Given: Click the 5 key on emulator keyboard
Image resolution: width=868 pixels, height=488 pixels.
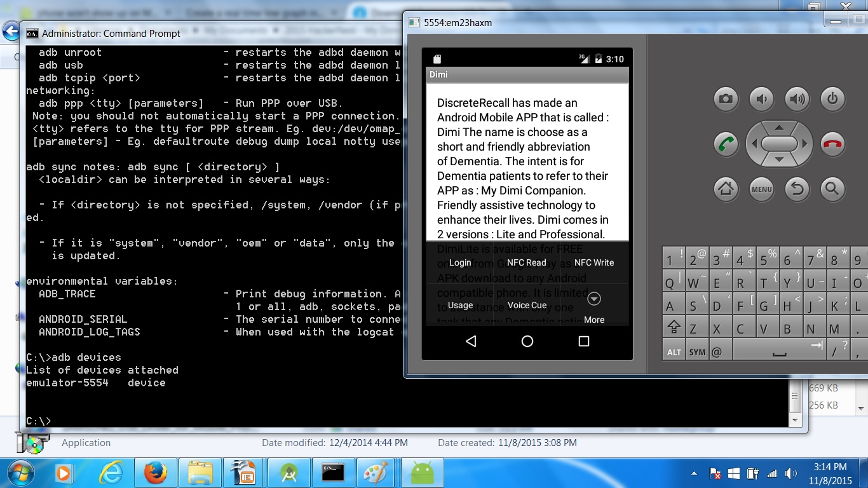Looking at the screenshot, I should point(767,257).
